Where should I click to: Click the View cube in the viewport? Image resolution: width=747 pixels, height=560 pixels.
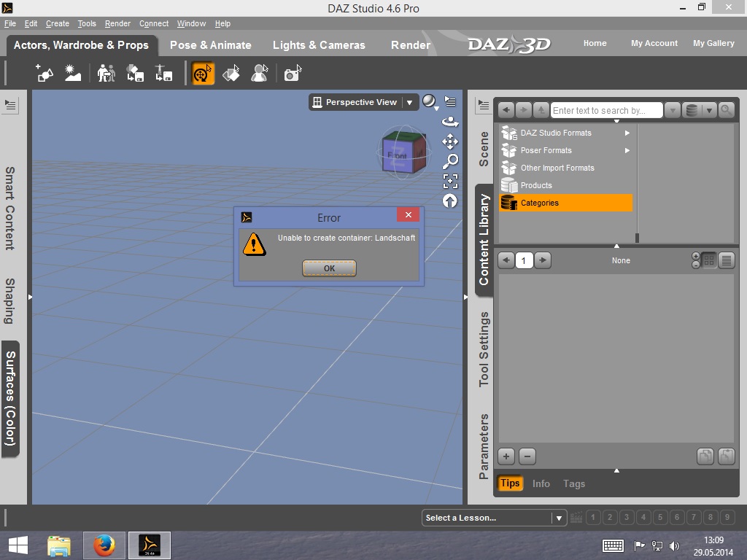404,152
